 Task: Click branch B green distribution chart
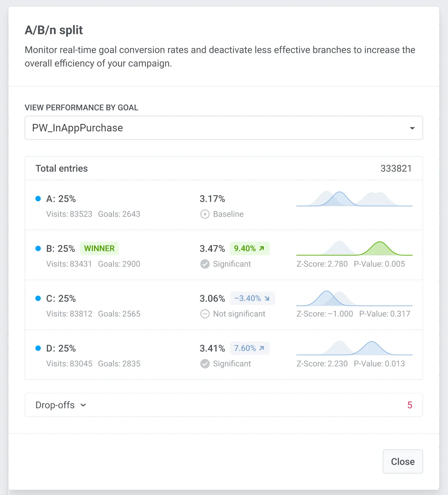click(x=354, y=249)
